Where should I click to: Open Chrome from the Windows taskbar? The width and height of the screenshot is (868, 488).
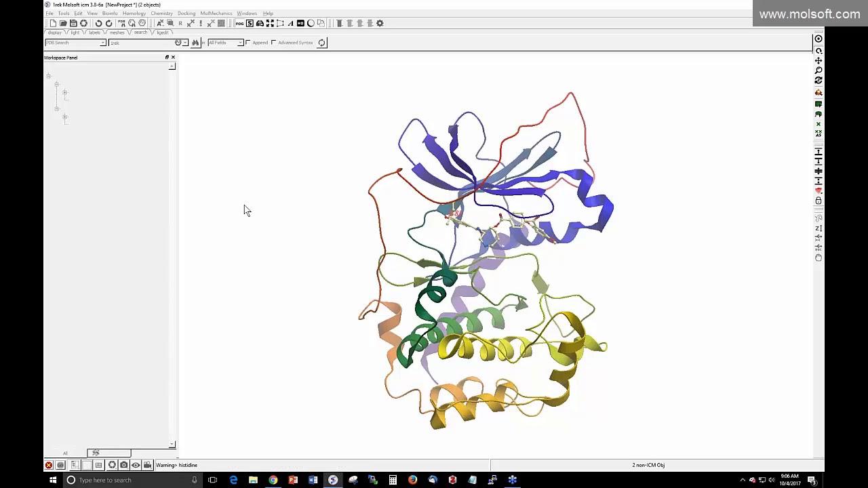(273, 480)
